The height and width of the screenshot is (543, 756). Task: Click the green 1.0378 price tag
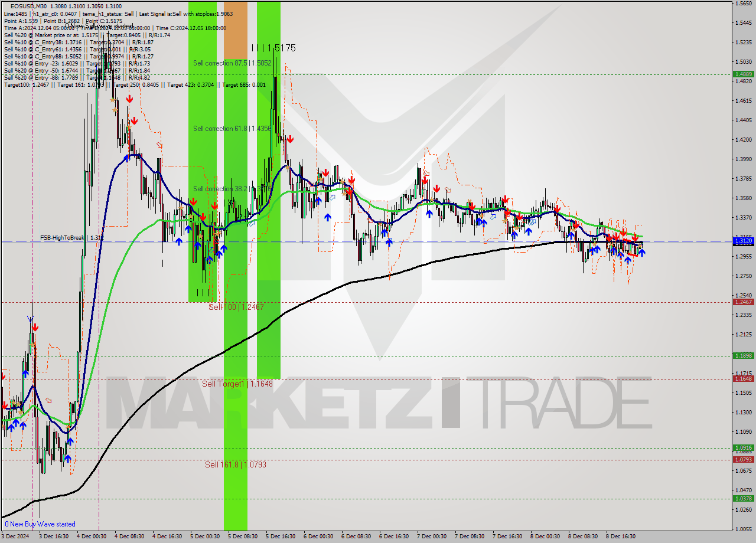[x=743, y=498]
